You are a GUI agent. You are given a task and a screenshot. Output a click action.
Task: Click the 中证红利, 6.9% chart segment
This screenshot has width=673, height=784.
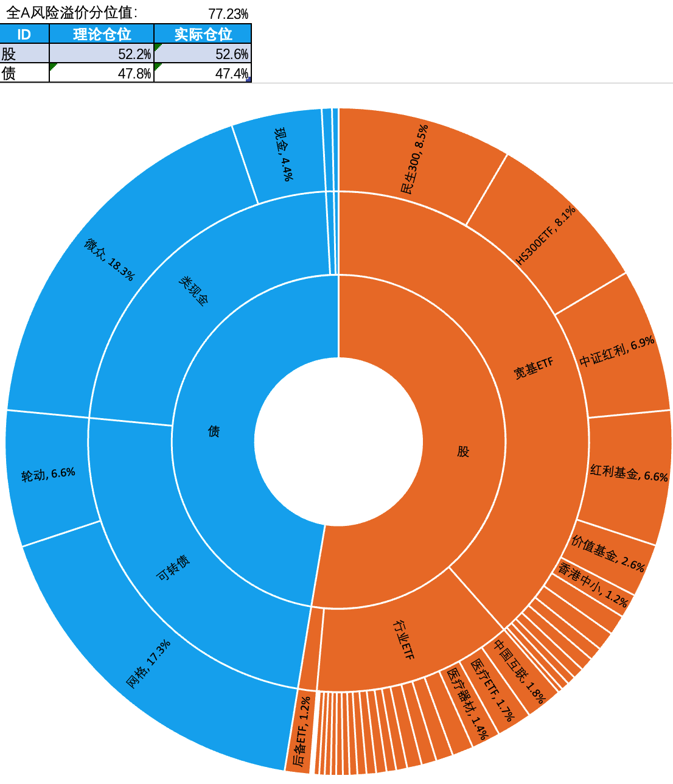click(x=617, y=351)
